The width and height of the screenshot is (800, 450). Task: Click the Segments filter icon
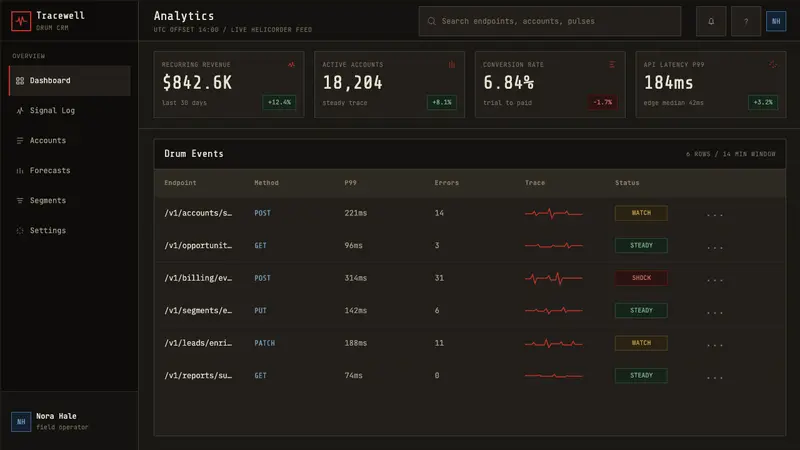[x=20, y=201]
